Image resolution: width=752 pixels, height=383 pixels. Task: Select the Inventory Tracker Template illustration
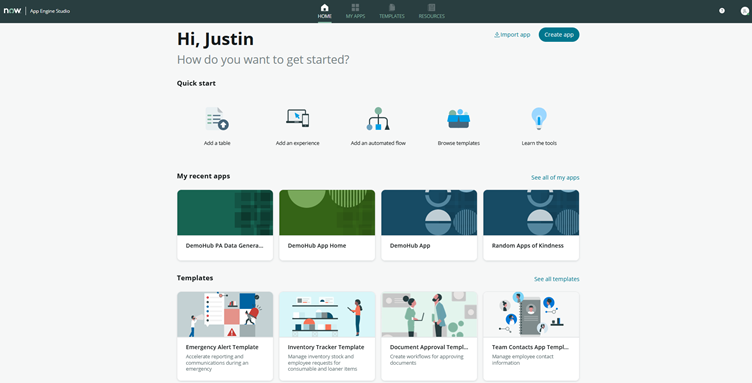pos(327,314)
